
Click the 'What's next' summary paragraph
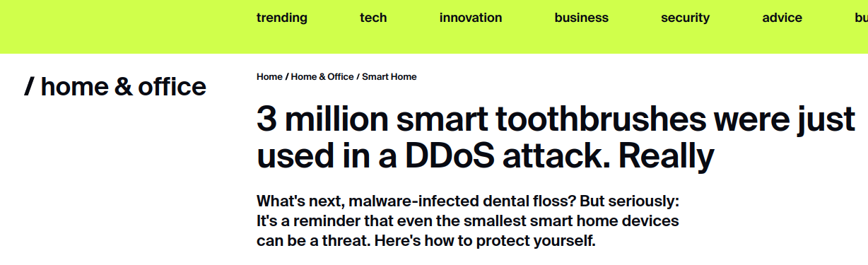pyautogui.click(x=468, y=220)
